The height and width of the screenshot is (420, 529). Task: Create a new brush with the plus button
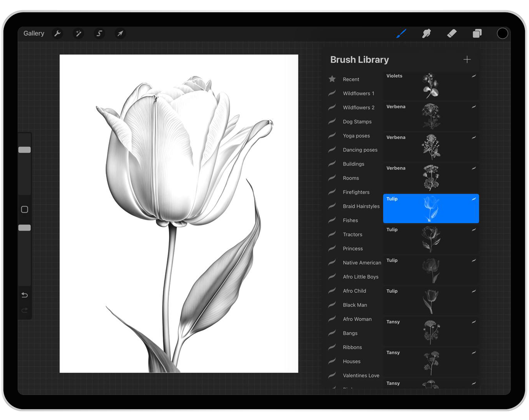pyautogui.click(x=467, y=59)
